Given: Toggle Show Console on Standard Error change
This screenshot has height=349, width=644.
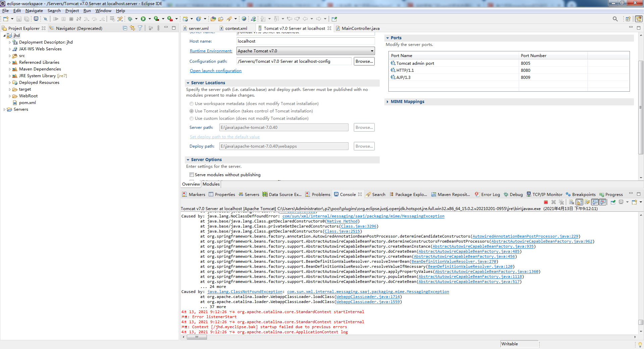Looking at the screenshot, I should [x=603, y=202].
